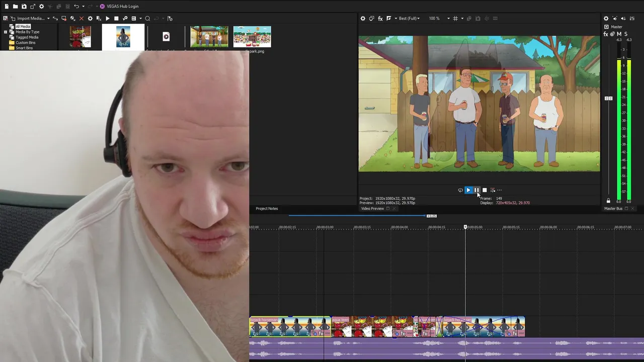
Task: Select the South Park png thumbnail
Action: 252,37
